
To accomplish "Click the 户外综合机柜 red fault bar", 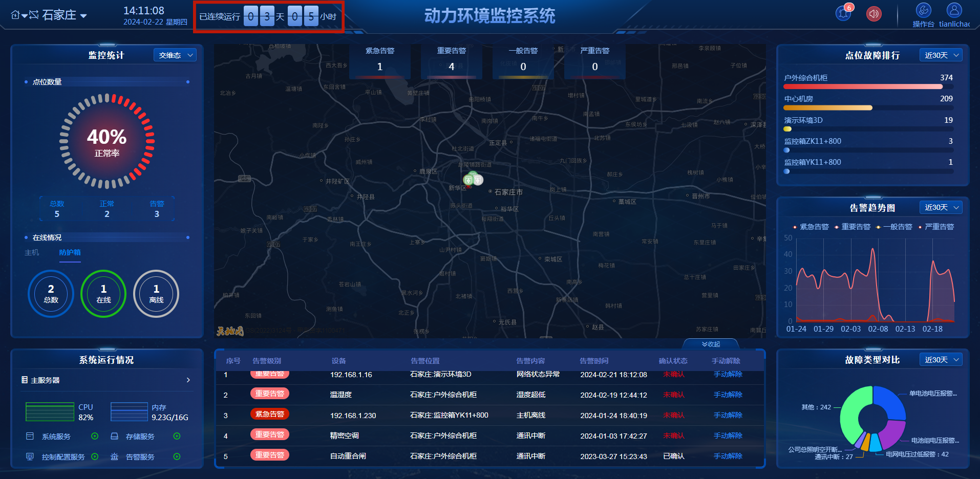I will tap(863, 86).
